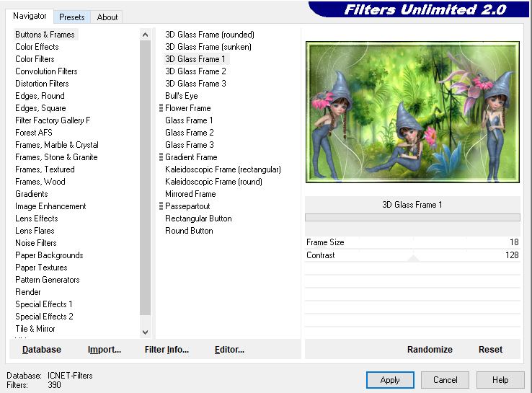Click the Import... button
532x393 pixels.
tap(104, 349)
